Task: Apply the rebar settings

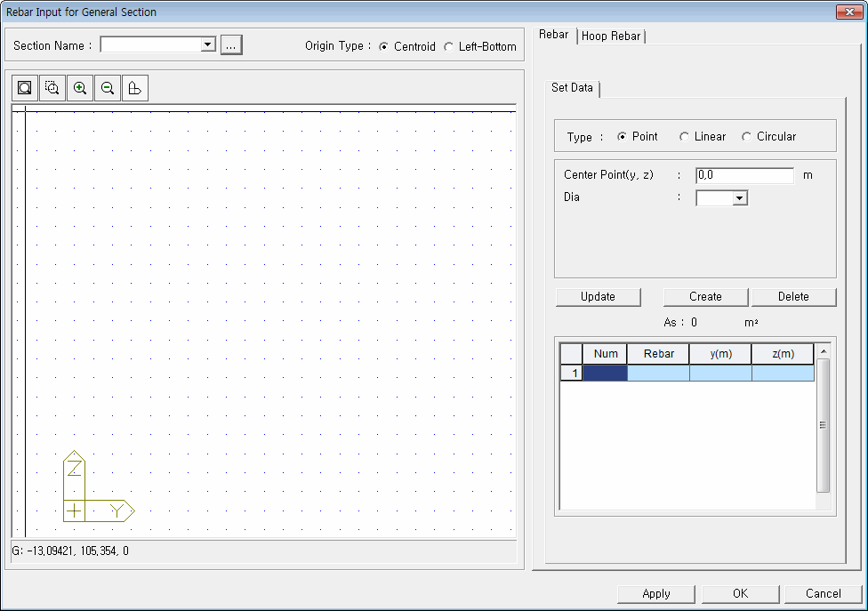Action: pyautogui.click(x=656, y=593)
